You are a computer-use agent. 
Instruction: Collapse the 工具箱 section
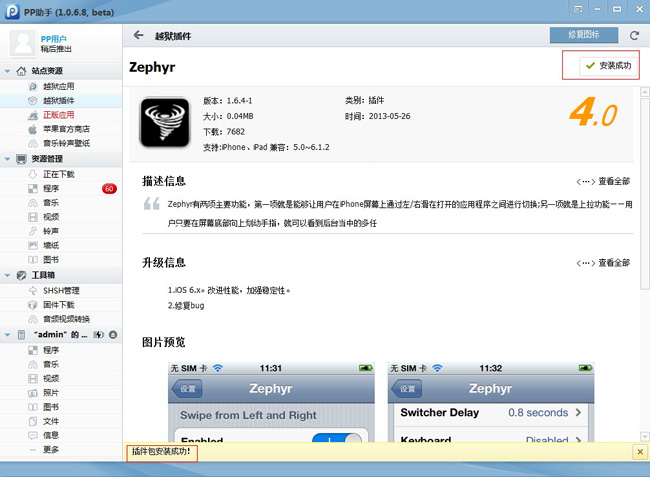coord(8,275)
